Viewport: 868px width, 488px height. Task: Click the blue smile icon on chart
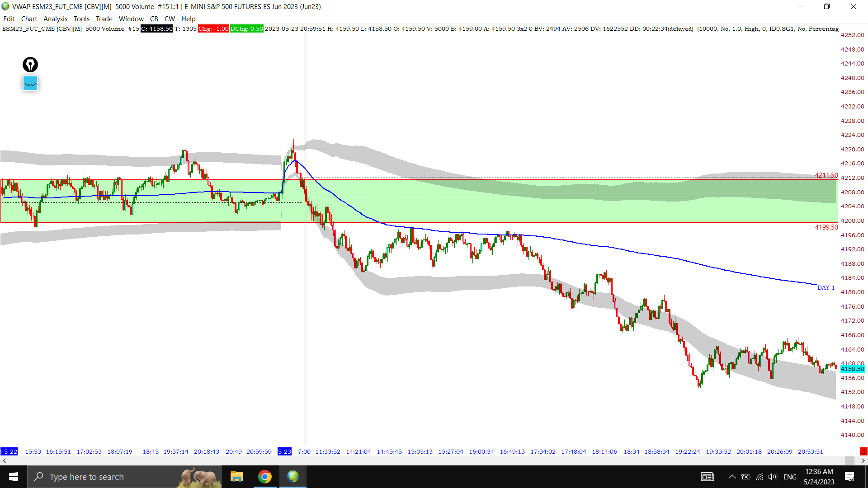point(30,83)
